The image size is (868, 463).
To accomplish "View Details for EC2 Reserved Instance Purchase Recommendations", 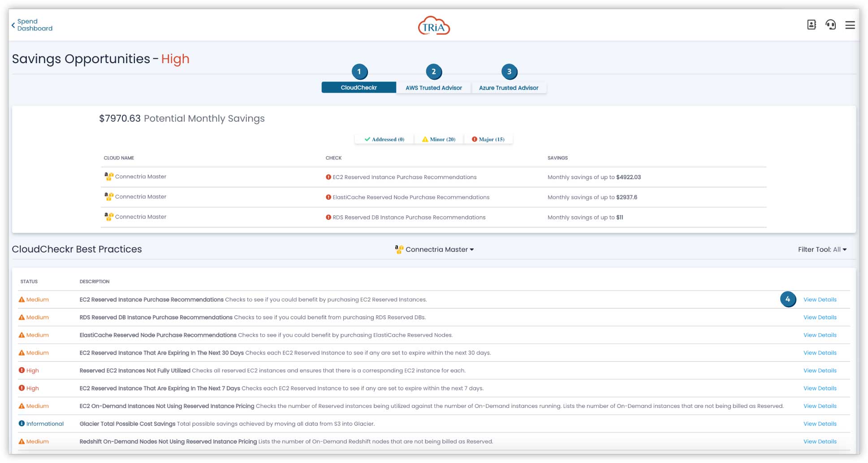I will tap(820, 300).
